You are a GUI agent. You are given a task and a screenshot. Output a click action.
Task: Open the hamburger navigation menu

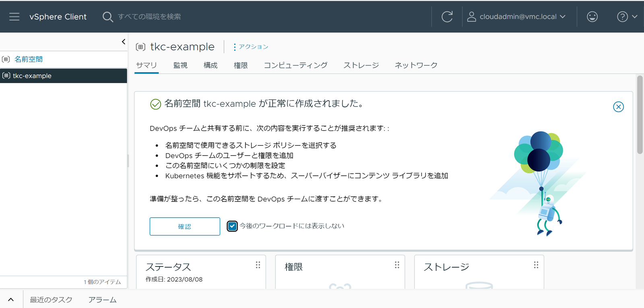point(14,17)
